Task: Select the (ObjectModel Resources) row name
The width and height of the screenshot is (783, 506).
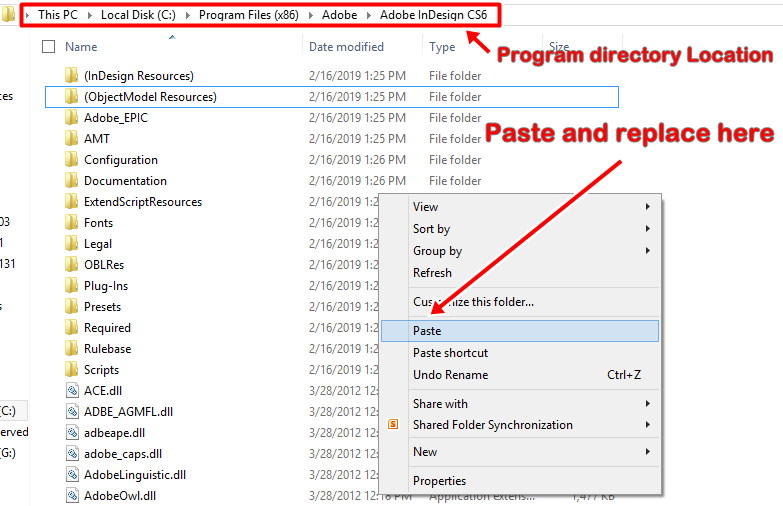Action: tap(150, 96)
